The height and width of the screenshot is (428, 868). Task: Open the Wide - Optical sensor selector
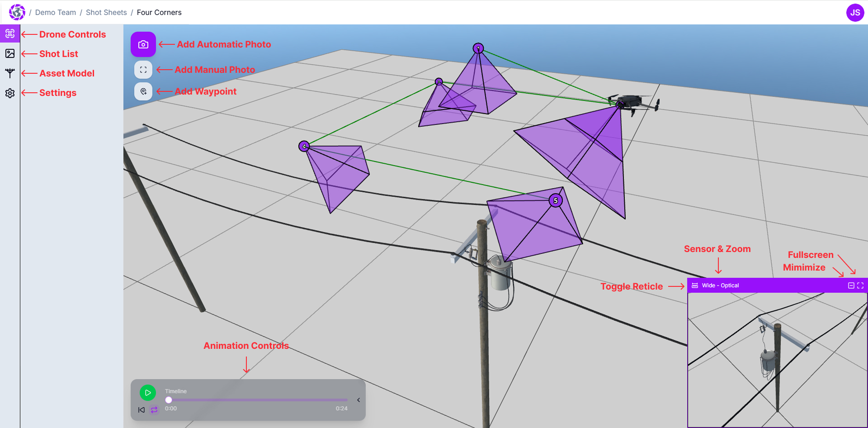720,285
